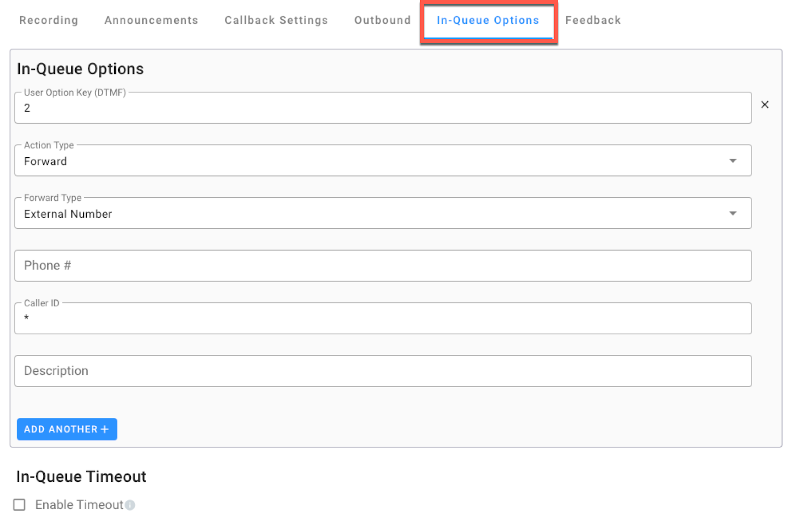
Task: Click the In-Queue Options tab
Action: pyautogui.click(x=488, y=20)
